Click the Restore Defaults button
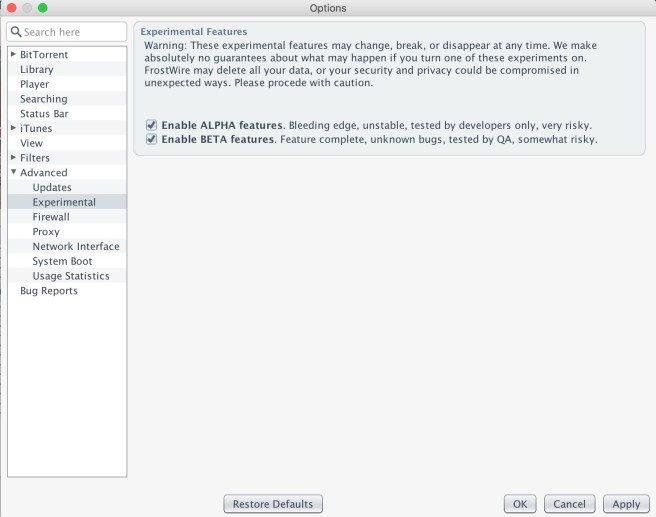 coord(273,504)
